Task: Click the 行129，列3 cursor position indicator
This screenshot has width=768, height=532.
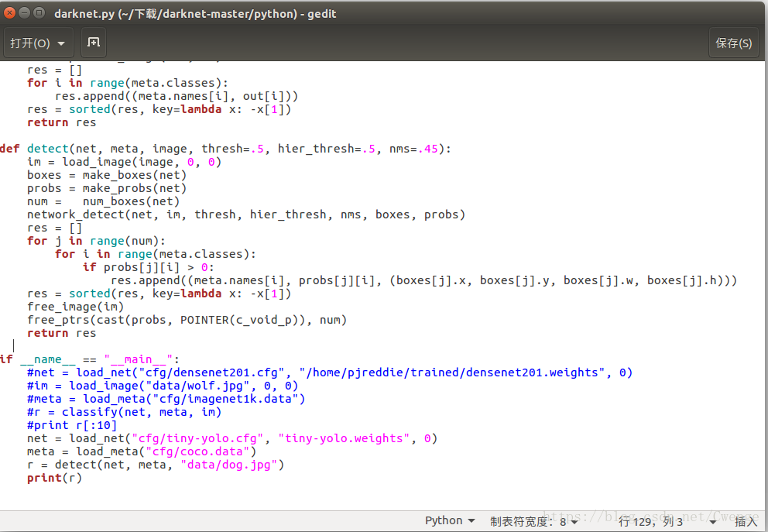Action: (650, 522)
